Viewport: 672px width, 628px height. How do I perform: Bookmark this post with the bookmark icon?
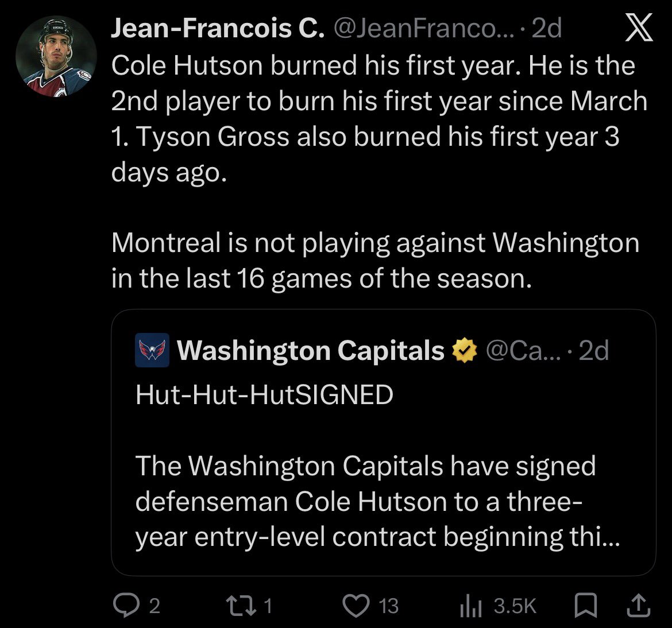coord(585,605)
